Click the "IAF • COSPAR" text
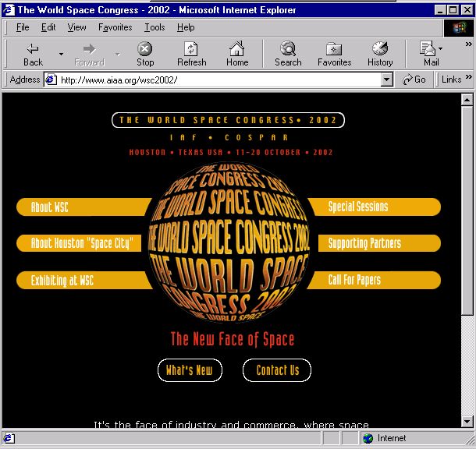 click(x=229, y=137)
